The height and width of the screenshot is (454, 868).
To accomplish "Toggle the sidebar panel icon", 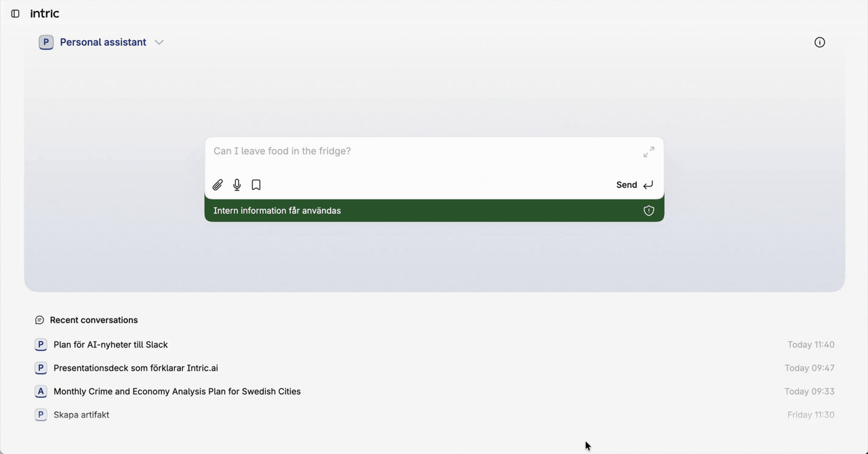I will [15, 14].
